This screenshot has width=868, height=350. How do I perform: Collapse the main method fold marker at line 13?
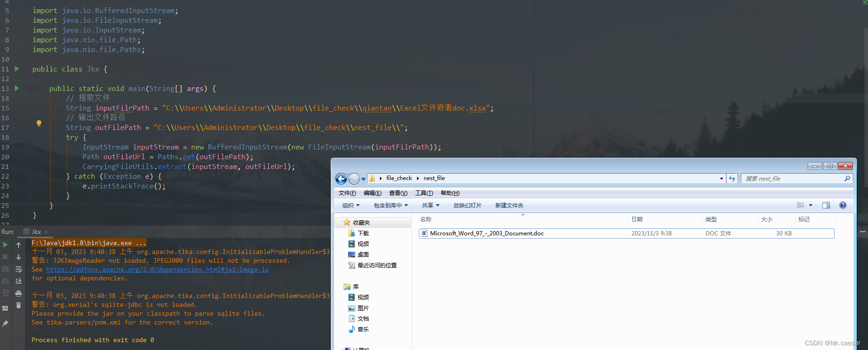coord(29,88)
